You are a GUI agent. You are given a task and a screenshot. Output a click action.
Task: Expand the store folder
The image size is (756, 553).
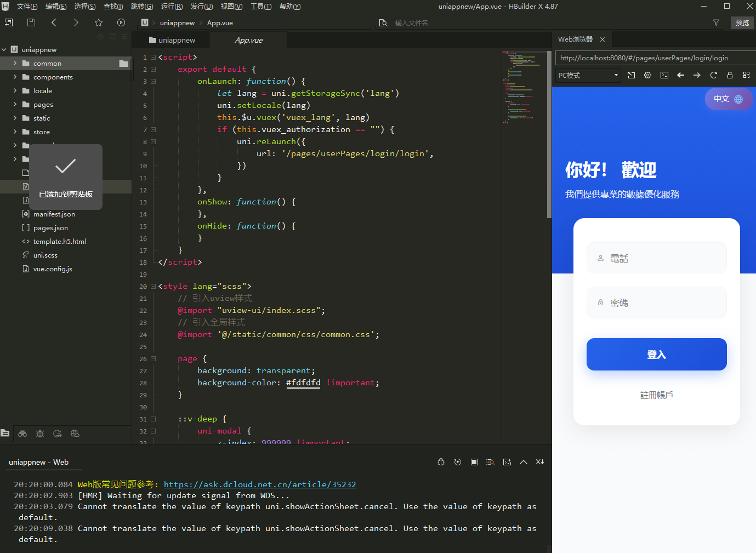[x=15, y=132]
